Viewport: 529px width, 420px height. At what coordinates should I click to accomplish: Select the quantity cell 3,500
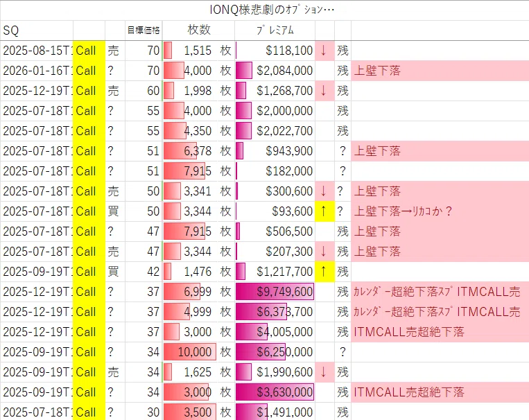190,412
